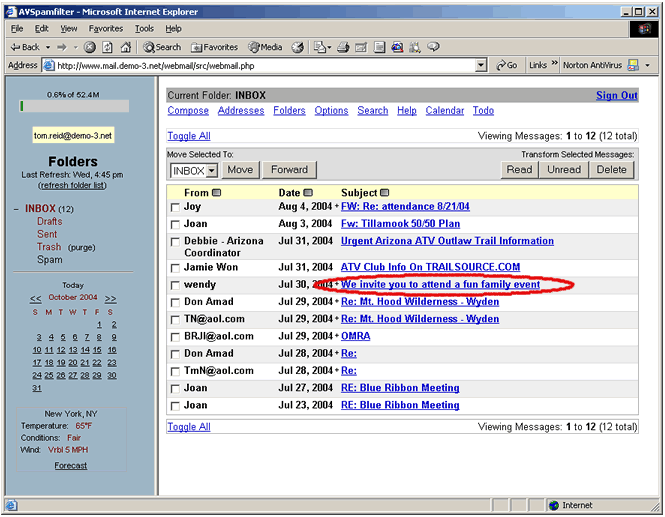
Task: Open the browser Search toolbar button
Action: point(162,47)
